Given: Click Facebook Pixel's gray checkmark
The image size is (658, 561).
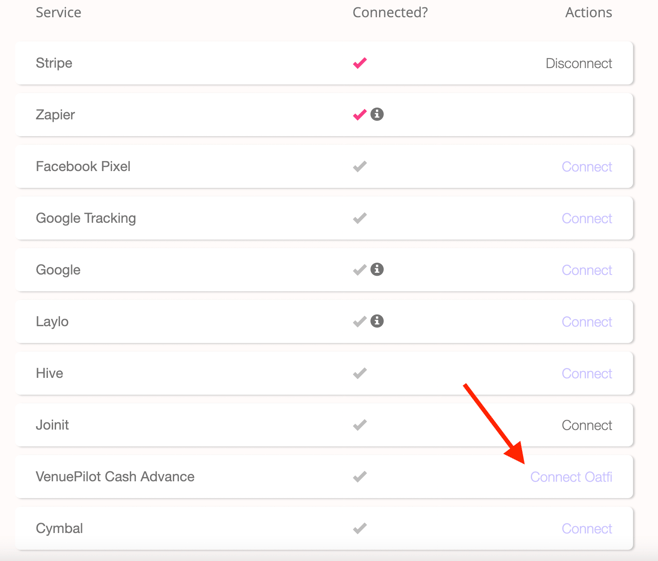Looking at the screenshot, I should click(x=360, y=167).
